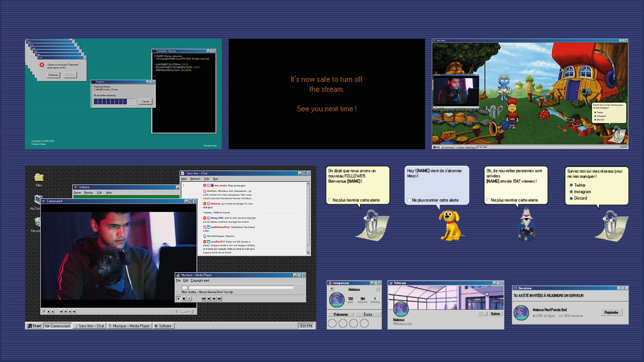Open the My Computer desktop icon
The height and width of the screenshot is (362, 644).
pos(38,200)
